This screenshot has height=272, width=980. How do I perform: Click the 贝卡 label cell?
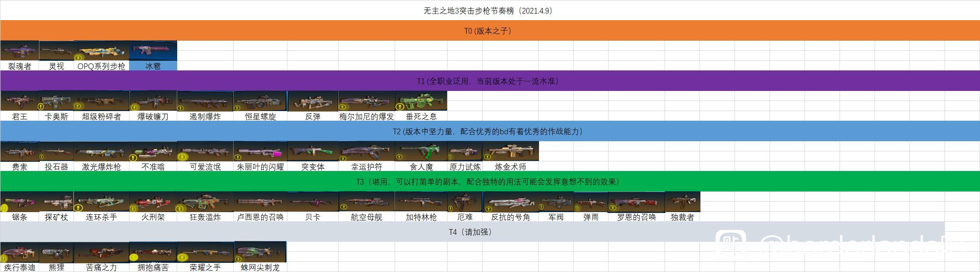313,217
